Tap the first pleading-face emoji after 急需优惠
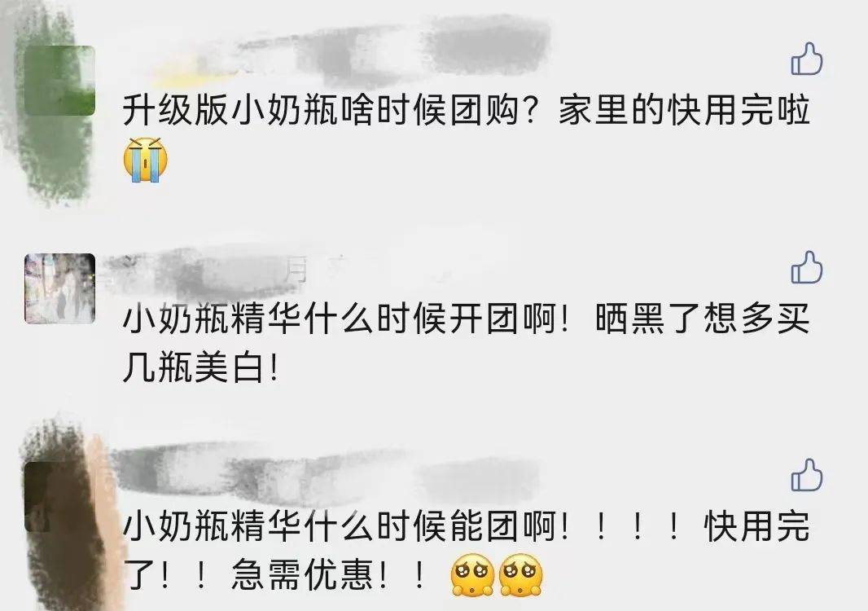Screen dimensions: 868x611 coord(472,575)
